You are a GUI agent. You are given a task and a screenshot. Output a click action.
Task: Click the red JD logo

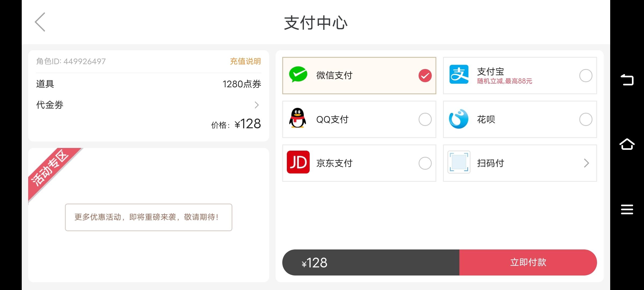(298, 162)
